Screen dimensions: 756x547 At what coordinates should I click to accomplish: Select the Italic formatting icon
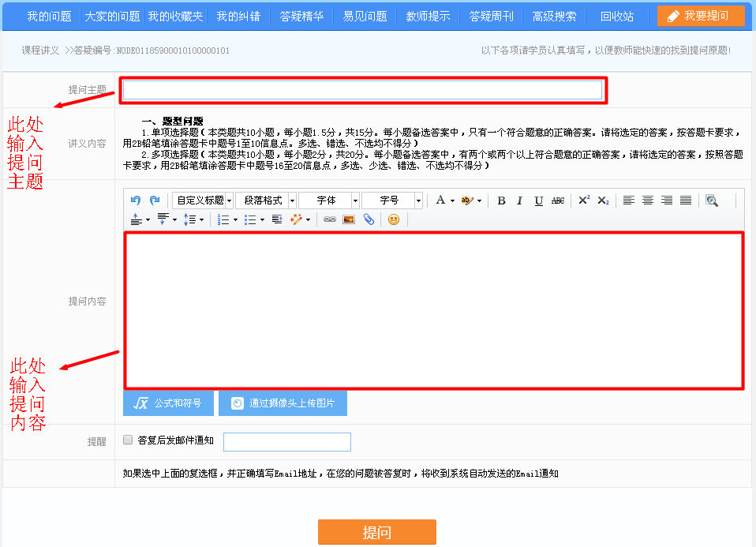(x=520, y=200)
